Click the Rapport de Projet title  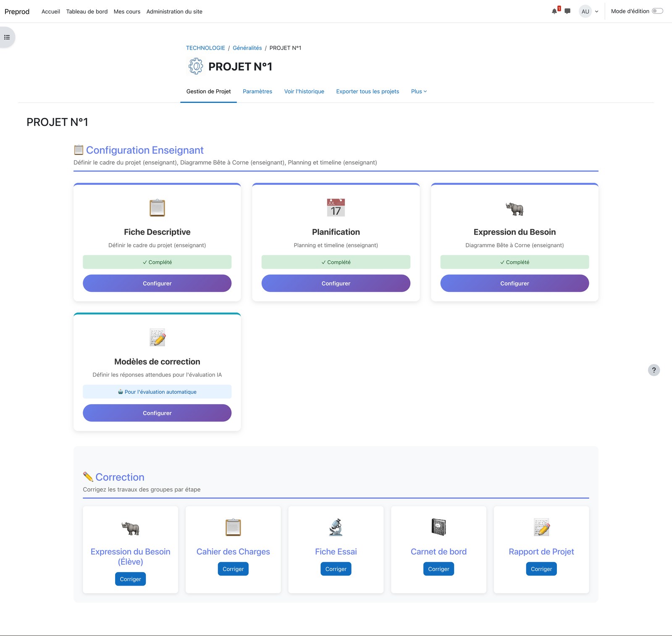541,552
